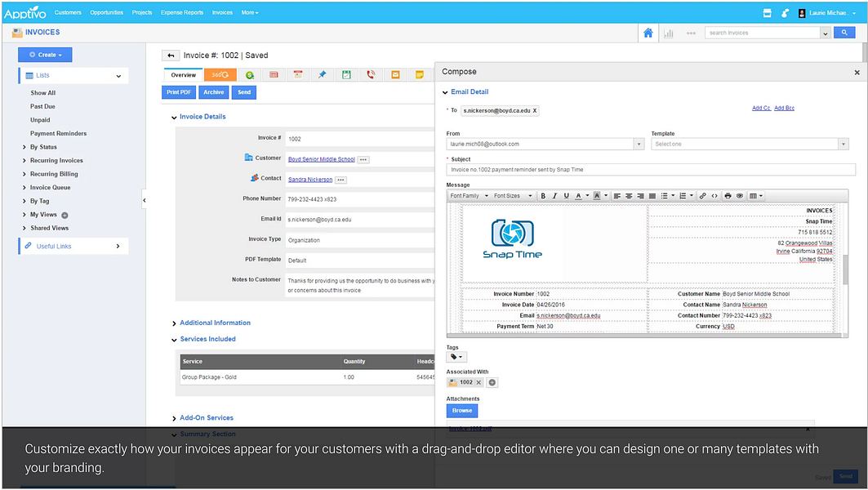This screenshot has height=490, width=868.
Task: Apply bold formatting in message editor
Action: pyautogui.click(x=543, y=196)
